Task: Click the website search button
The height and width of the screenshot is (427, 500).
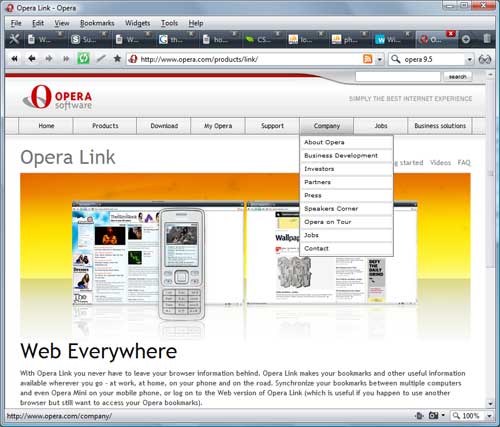Action: [457, 77]
